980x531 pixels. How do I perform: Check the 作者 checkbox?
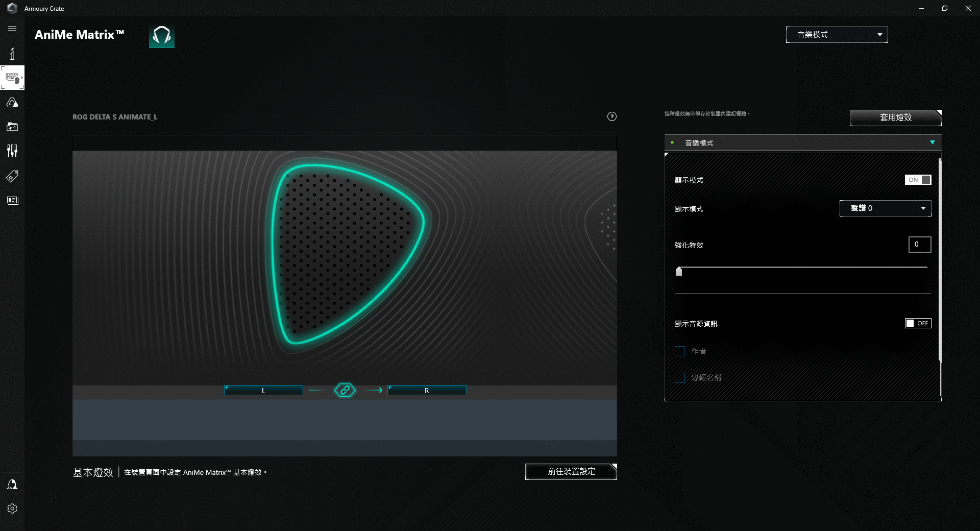coord(680,351)
